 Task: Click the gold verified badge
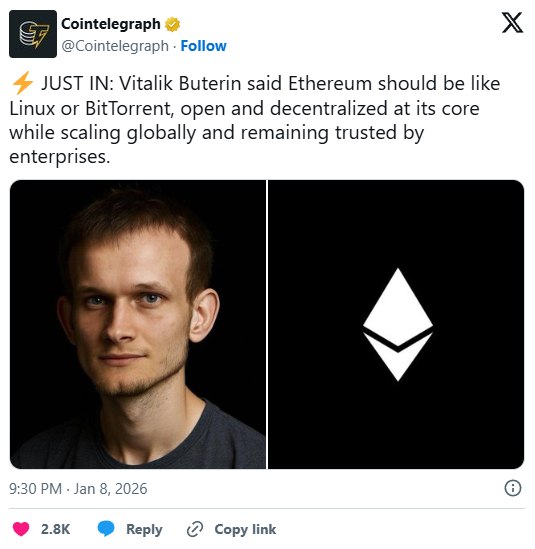click(172, 24)
